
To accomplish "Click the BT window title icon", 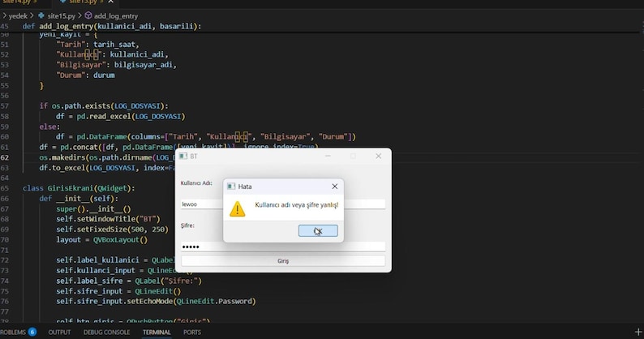I will coord(183,157).
